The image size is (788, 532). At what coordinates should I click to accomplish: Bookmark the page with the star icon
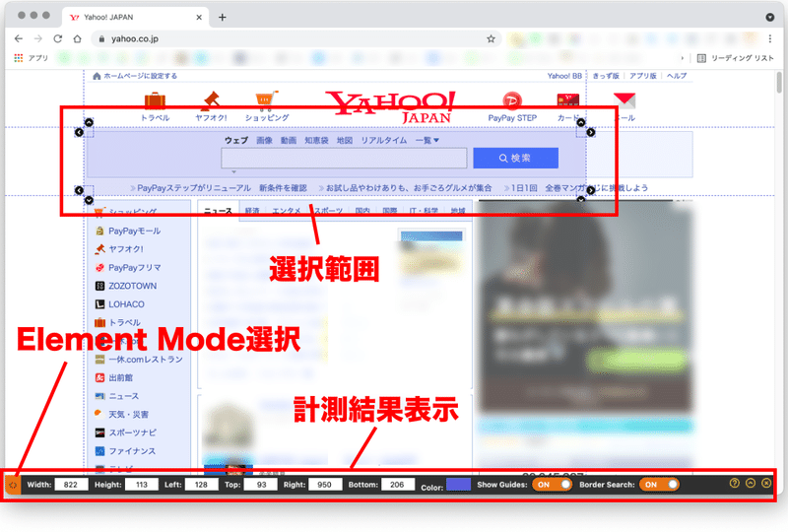point(491,38)
